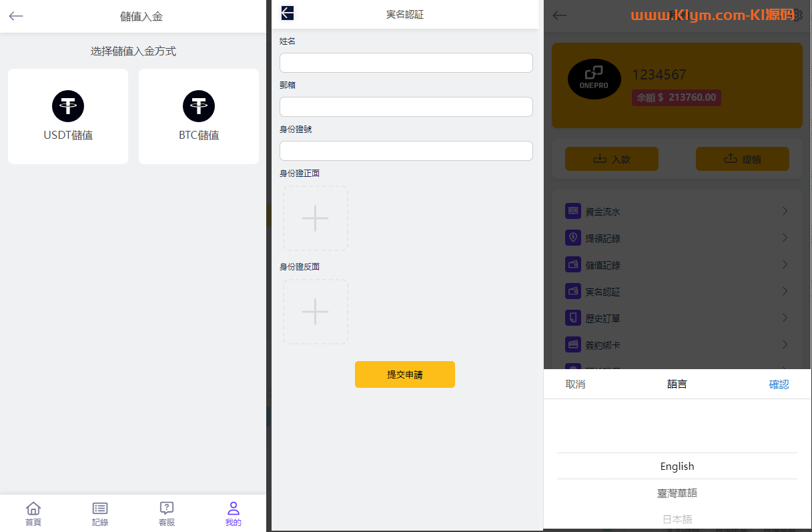812x532 pixels.
Task: Open the 記錄 records tab
Action: point(100,514)
